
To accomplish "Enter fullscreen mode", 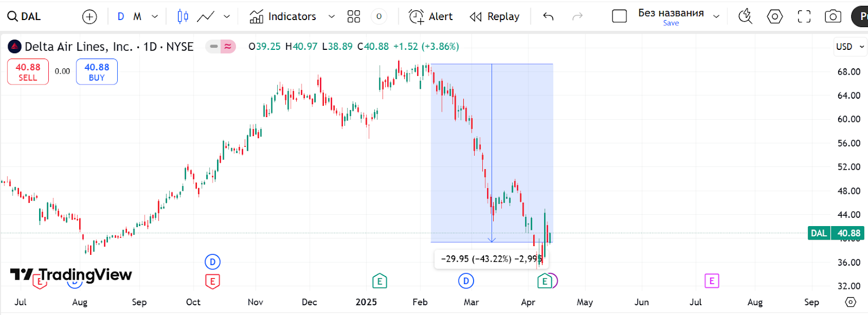I will 804,17.
